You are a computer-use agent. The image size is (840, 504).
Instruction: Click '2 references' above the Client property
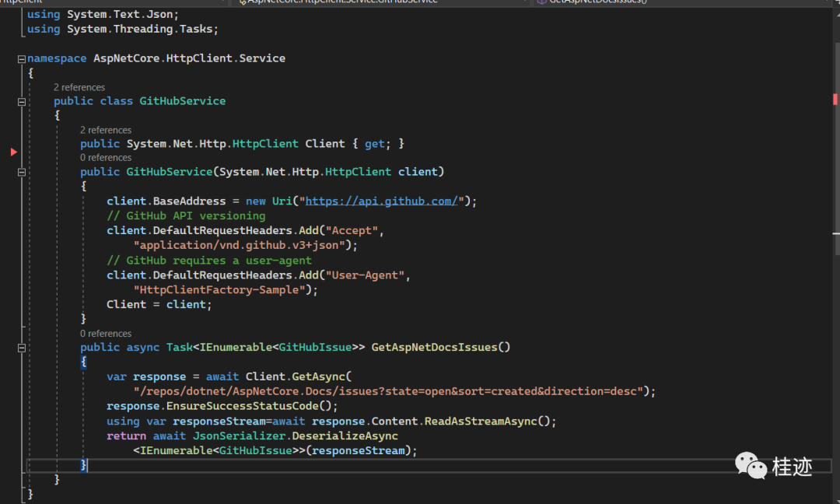[x=106, y=129]
